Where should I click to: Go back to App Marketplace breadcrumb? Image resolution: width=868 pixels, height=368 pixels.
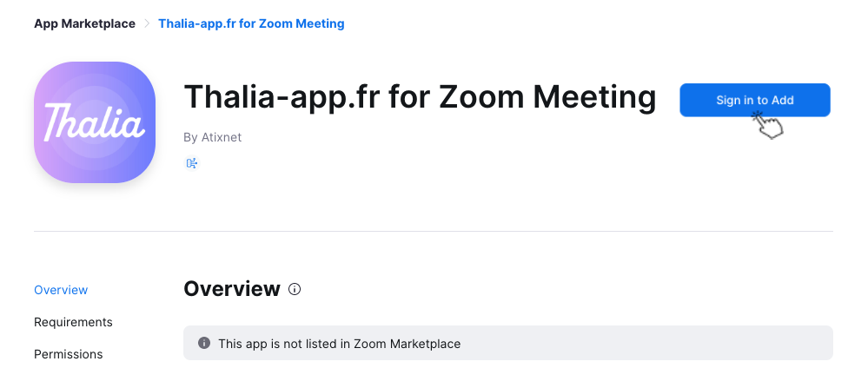click(84, 23)
